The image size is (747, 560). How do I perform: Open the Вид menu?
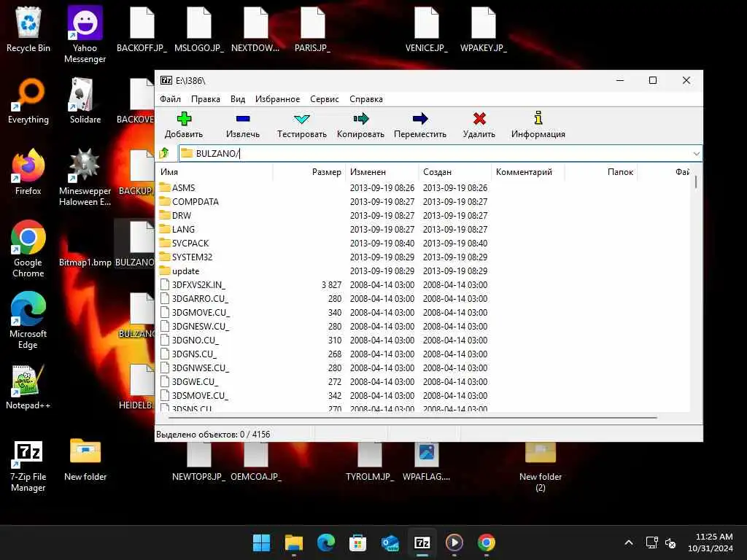coord(238,99)
